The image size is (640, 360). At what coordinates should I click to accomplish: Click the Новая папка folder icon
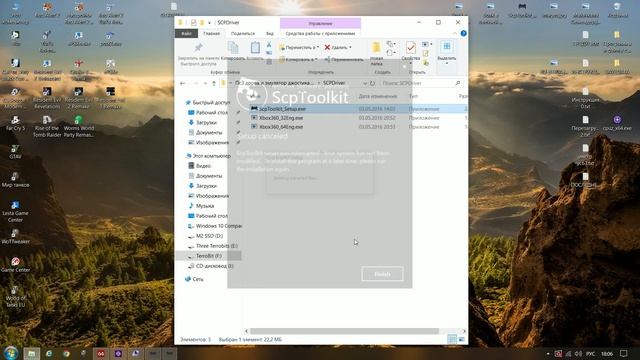tap(376, 48)
